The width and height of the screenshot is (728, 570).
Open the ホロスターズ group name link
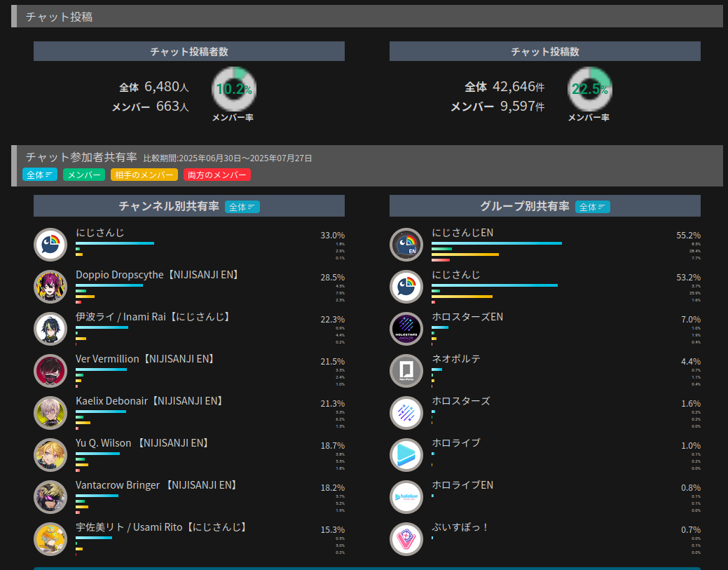click(461, 401)
